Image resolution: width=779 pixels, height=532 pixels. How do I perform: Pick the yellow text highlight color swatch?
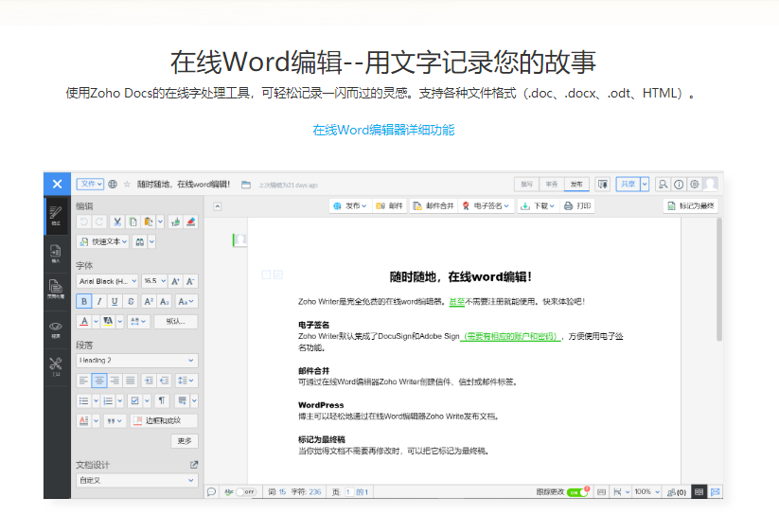pyautogui.click(x=108, y=322)
